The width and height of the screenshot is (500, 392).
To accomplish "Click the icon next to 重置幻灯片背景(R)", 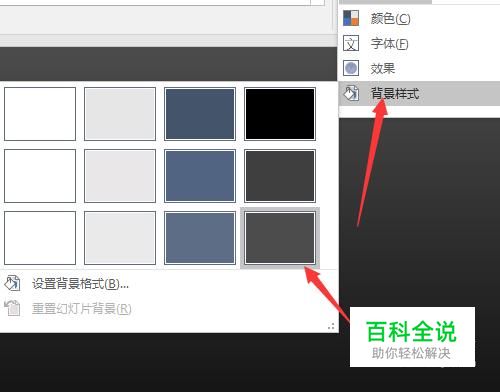I will click(x=12, y=308).
